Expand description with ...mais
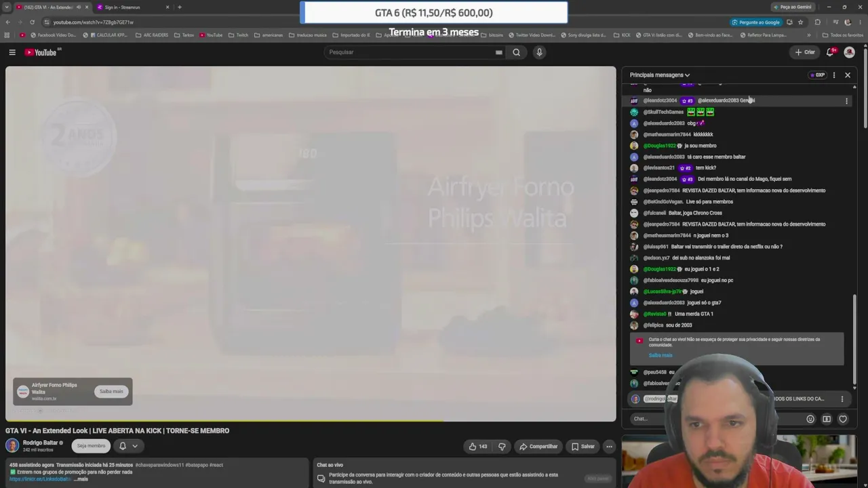This screenshot has height=488, width=868. tap(81, 479)
